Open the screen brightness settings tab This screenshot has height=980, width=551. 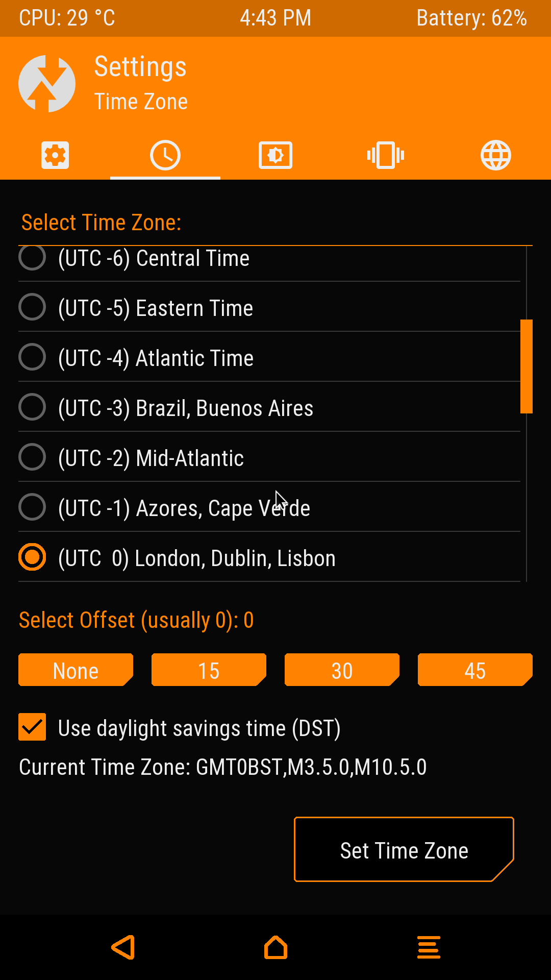(x=275, y=155)
